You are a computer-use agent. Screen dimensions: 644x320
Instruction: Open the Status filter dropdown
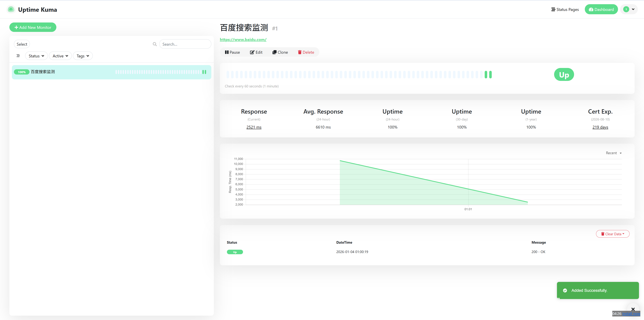coord(36,56)
